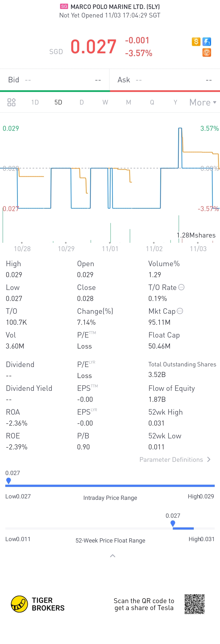Open the chart layout grid icon
Image resolution: width=220 pixels, height=644 pixels.
pyautogui.click(x=12, y=102)
